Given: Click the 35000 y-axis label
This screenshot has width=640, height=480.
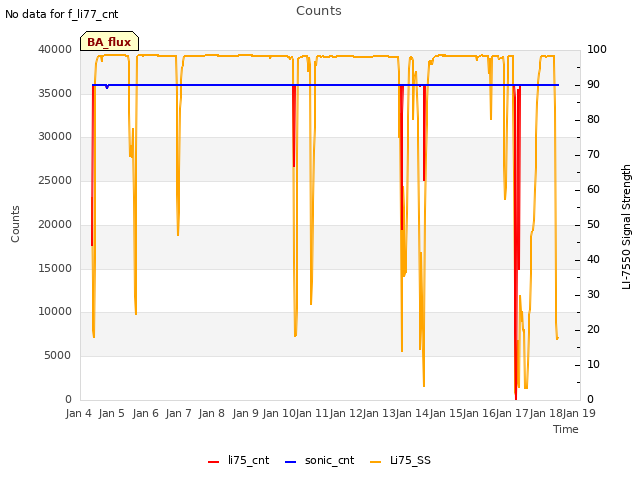Looking at the screenshot, I should point(55,93).
